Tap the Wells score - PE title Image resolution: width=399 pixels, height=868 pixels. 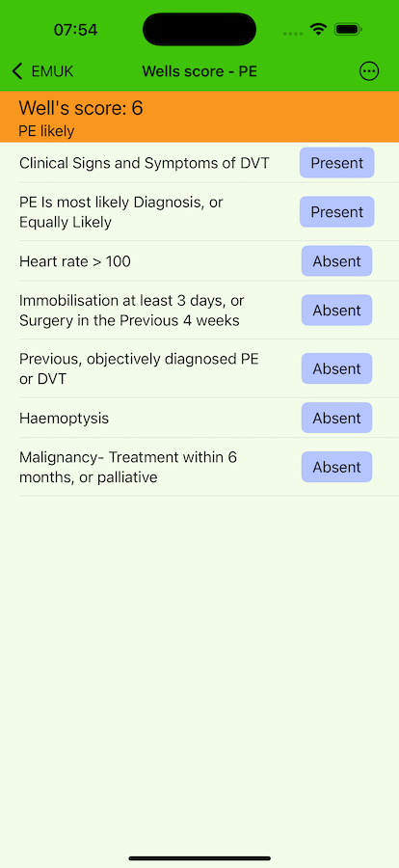199,71
